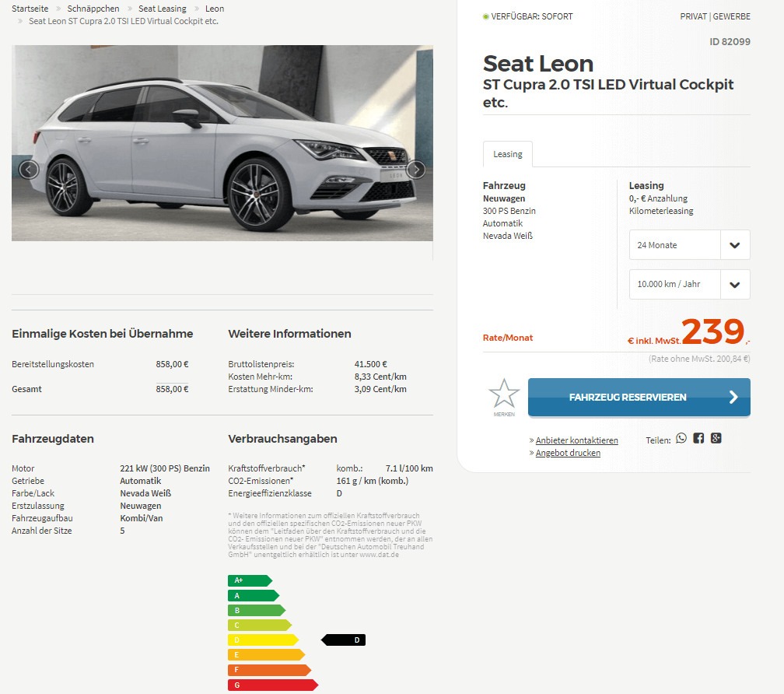This screenshot has width=784, height=694.
Task: Go to Startseite in breadcrumb
Action: click(30, 9)
